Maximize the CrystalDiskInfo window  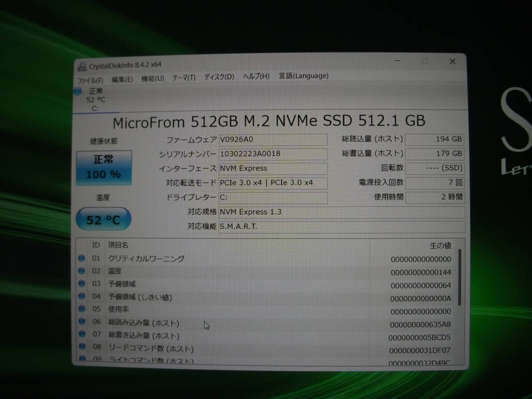point(425,62)
